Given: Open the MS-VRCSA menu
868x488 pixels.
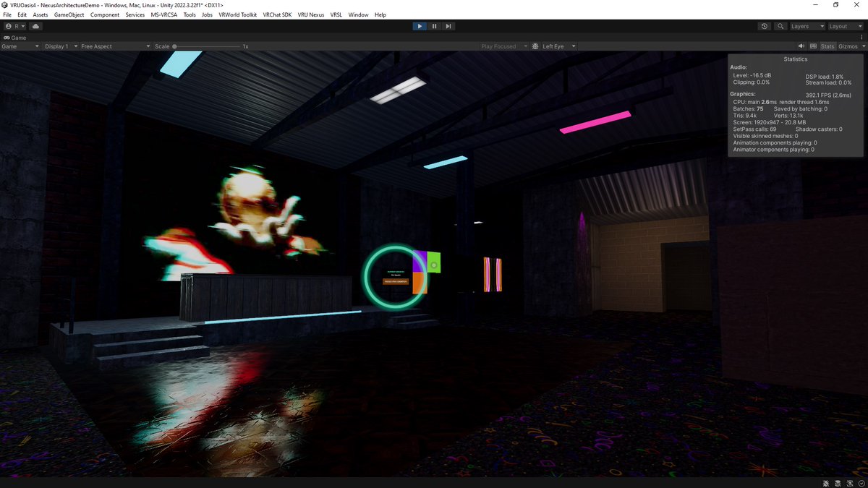Looking at the screenshot, I should (164, 14).
